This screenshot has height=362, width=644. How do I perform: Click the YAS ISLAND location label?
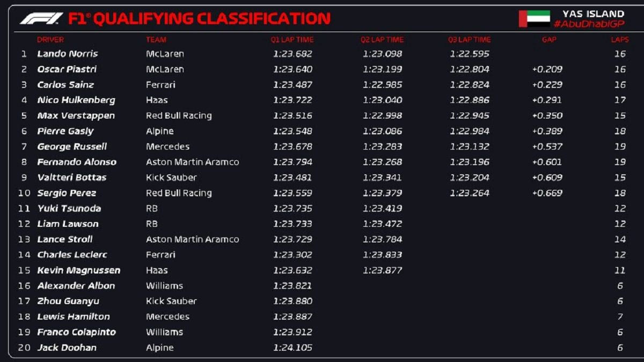593,14
